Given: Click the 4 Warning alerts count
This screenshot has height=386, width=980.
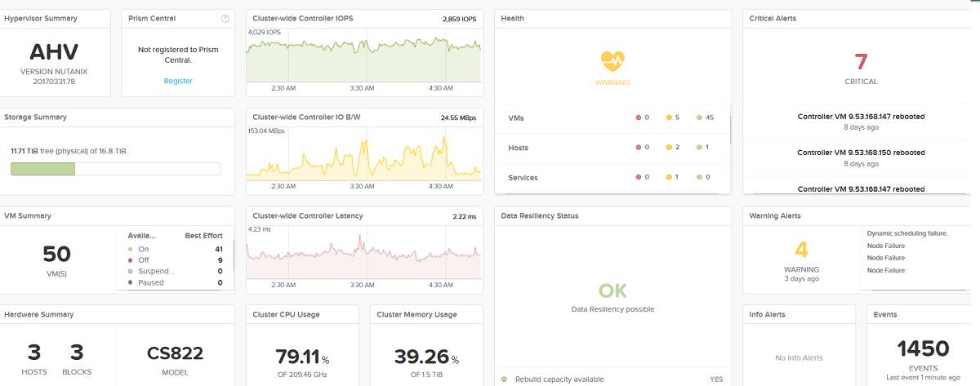Looking at the screenshot, I should [801, 250].
